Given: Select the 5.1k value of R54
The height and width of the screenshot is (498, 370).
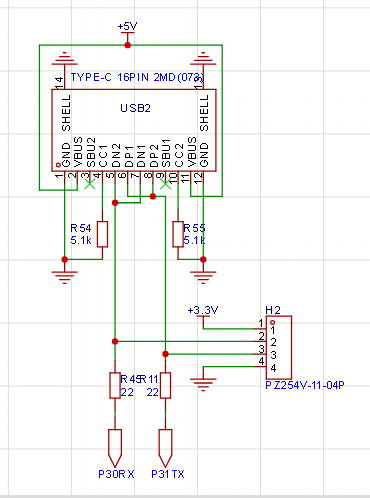Looking at the screenshot, I should pyautogui.click(x=81, y=240).
